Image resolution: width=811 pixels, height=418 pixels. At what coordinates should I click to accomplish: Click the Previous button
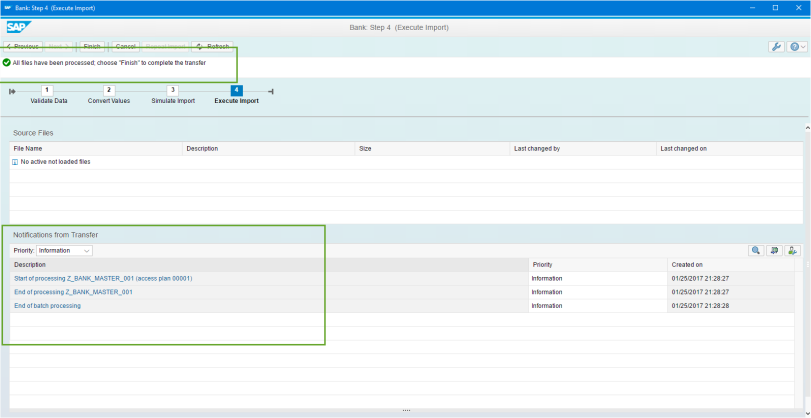tap(23, 47)
